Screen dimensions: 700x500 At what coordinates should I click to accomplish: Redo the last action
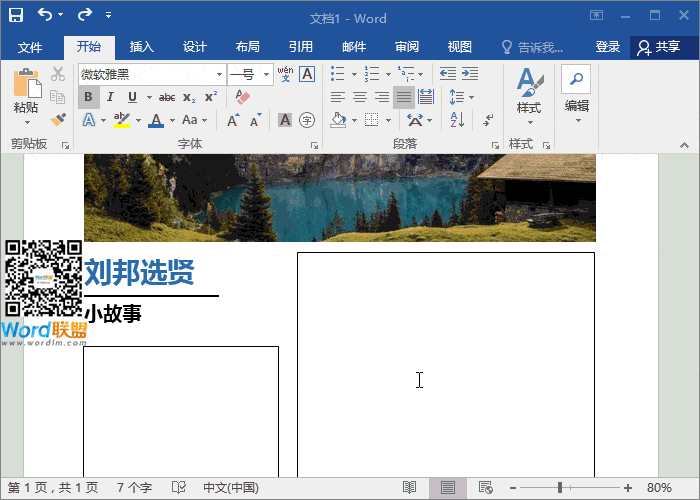click(x=84, y=15)
